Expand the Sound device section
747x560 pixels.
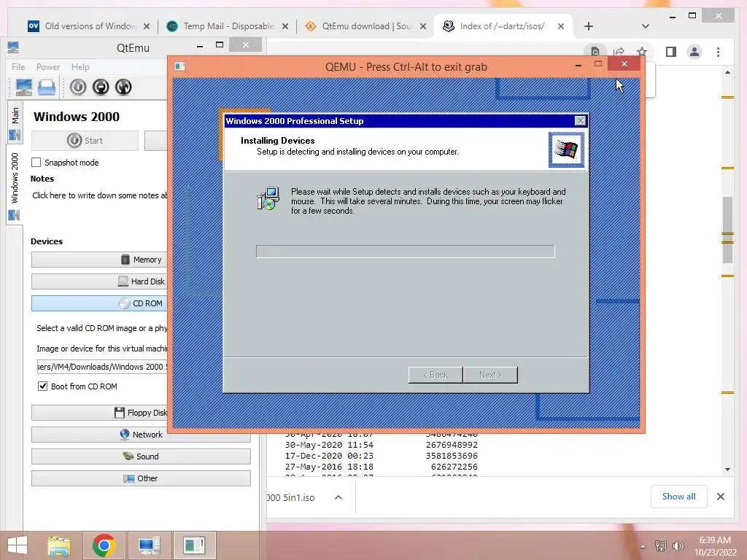pos(141,456)
